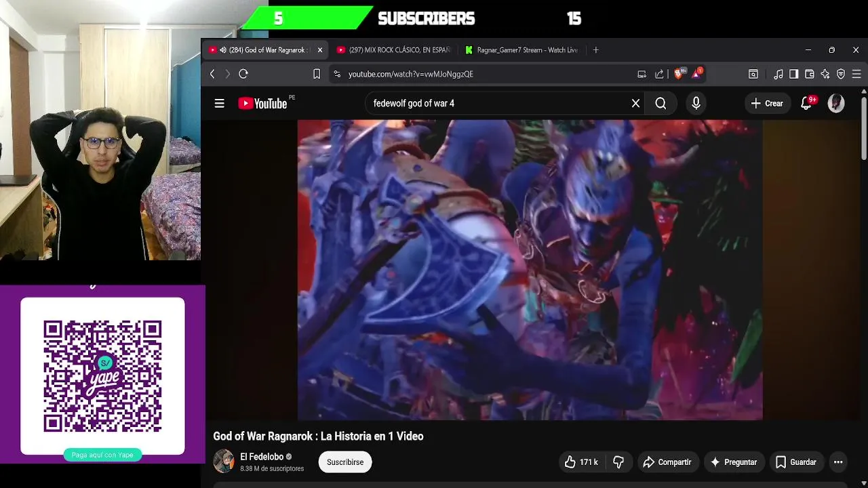Minimize the browser window
The image size is (868, 488).
tap(808, 50)
